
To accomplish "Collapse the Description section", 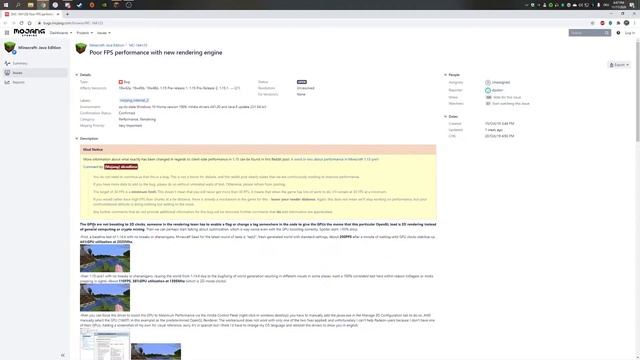I will [x=77, y=138].
